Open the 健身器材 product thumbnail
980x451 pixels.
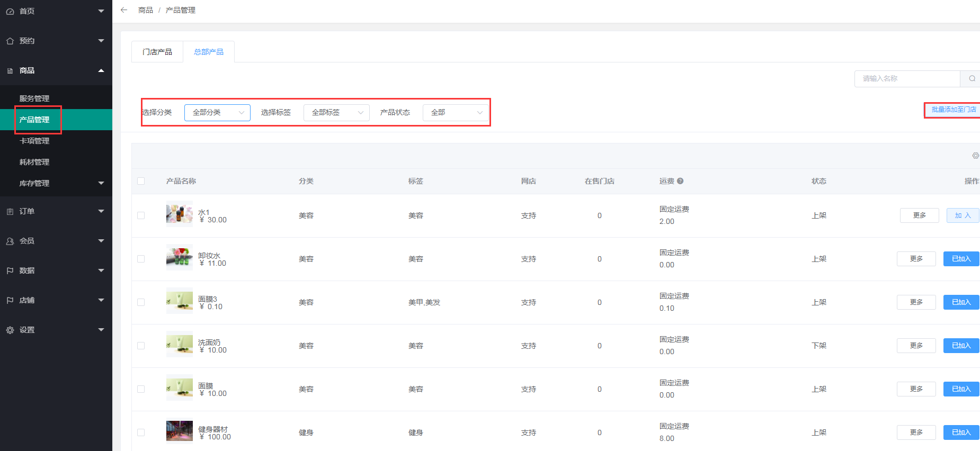coord(180,431)
